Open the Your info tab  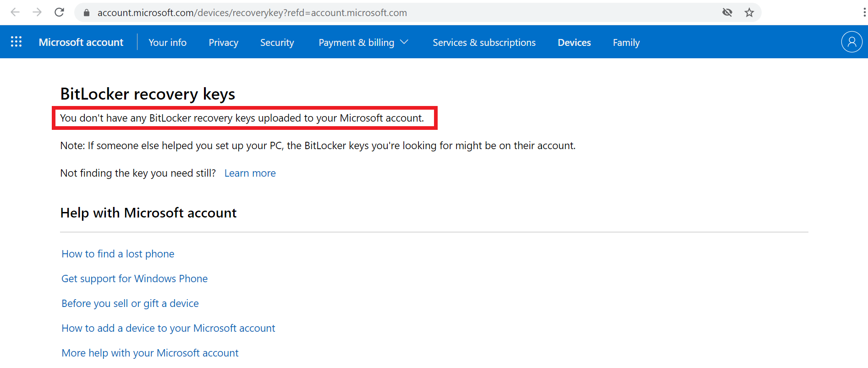(x=168, y=42)
